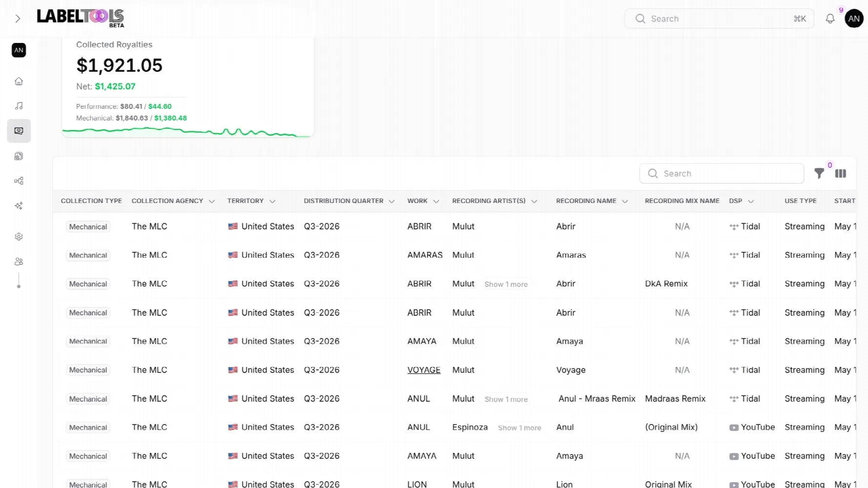Open the DSP column dropdown
This screenshot has width=868, height=488.
coord(751,201)
